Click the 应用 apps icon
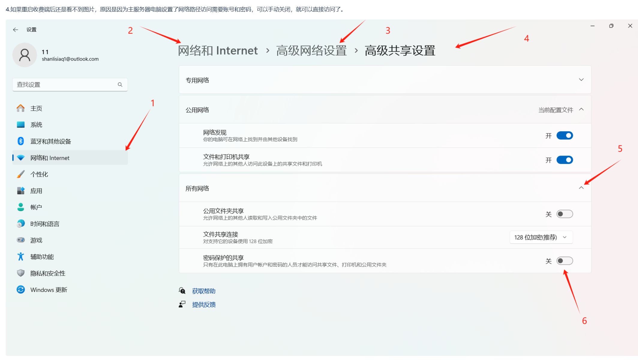 click(x=21, y=191)
